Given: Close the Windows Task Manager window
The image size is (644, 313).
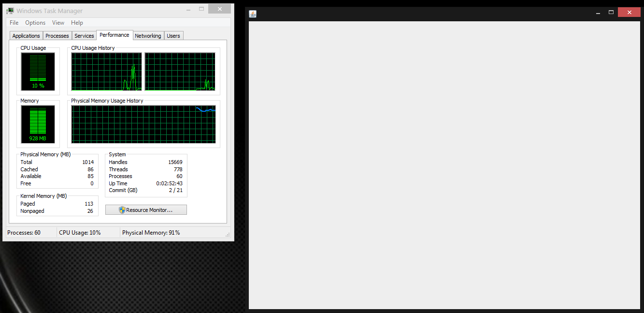Looking at the screenshot, I should pyautogui.click(x=219, y=9).
